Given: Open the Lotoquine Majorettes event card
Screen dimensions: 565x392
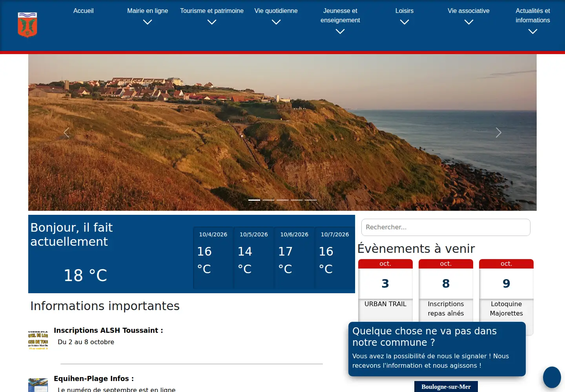Looking at the screenshot, I should tap(506, 290).
